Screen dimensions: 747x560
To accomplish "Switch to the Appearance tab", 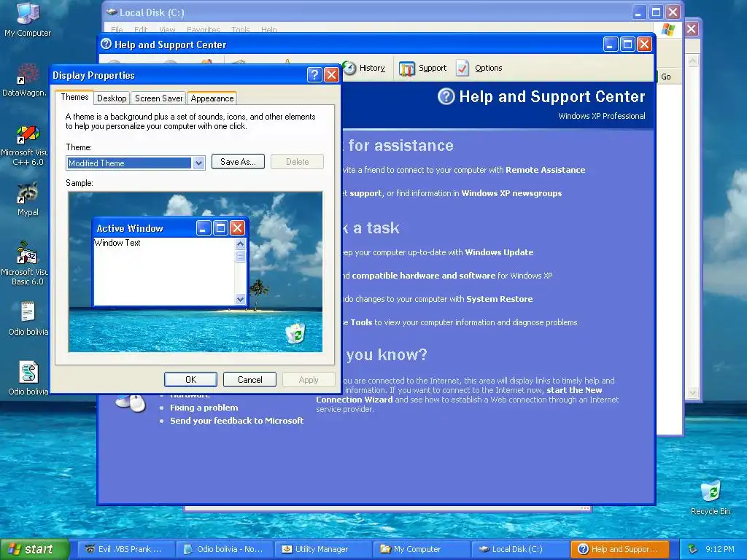I will pos(212,98).
